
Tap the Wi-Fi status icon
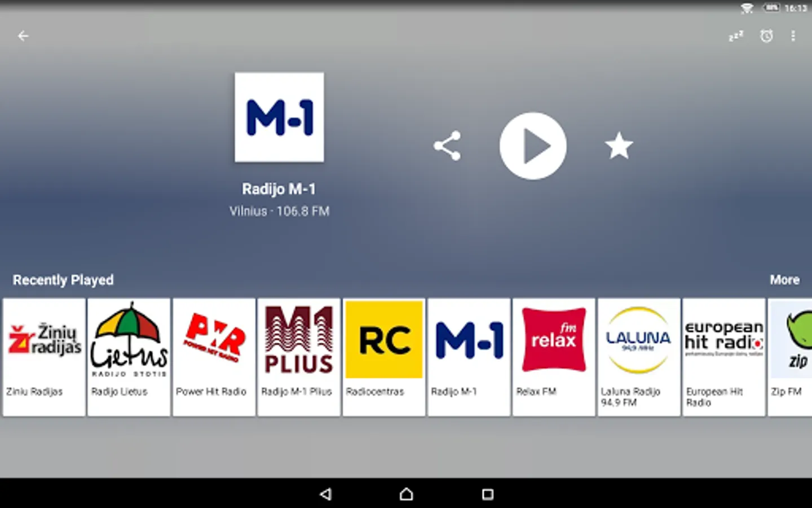coord(747,8)
